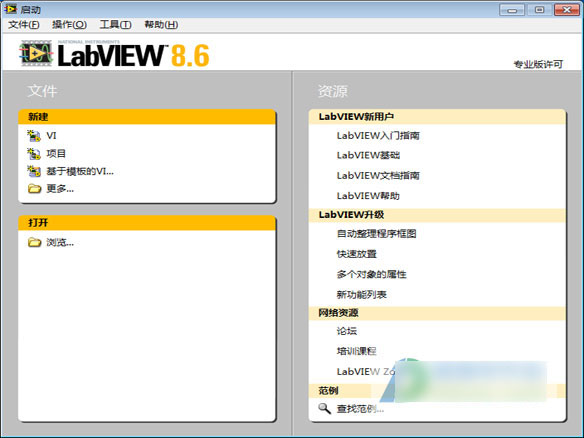This screenshot has height=438, width=584.
Task: Click the new 项目 project icon
Action: (x=34, y=153)
